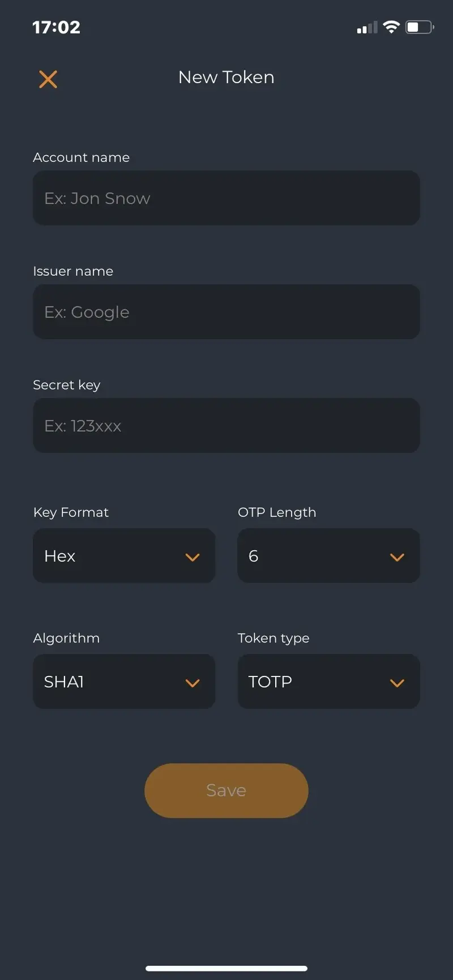Screen dimensions: 453x980
Task: Click the Wi-Fi icon in status bar
Action: point(391,26)
